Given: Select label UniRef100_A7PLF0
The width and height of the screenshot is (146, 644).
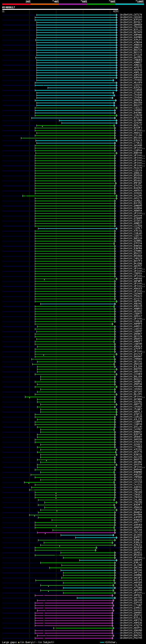Looking at the screenshot, I should 131,40.
